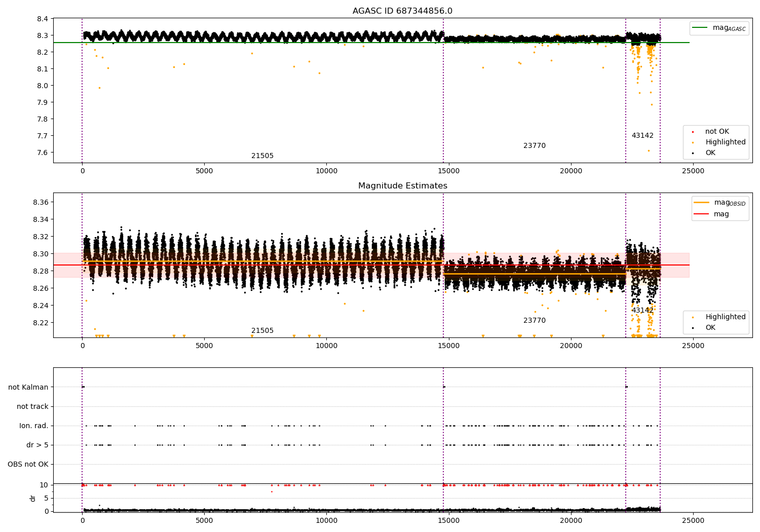Click the "7.7" y-axis tick of top plot
The width and height of the screenshot is (760, 532).
43,136
